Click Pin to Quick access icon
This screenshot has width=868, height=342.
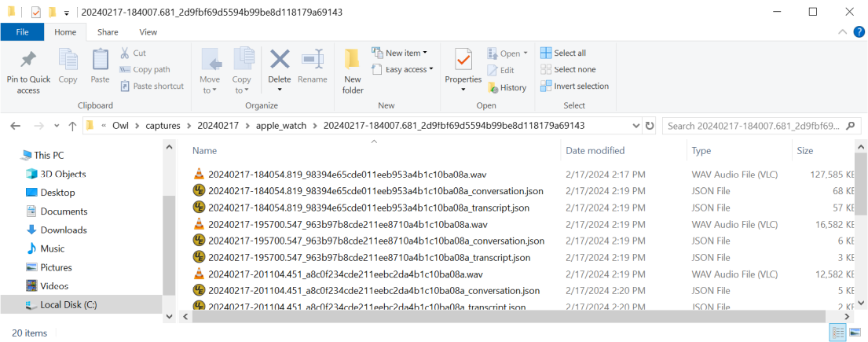tap(28, 60)
